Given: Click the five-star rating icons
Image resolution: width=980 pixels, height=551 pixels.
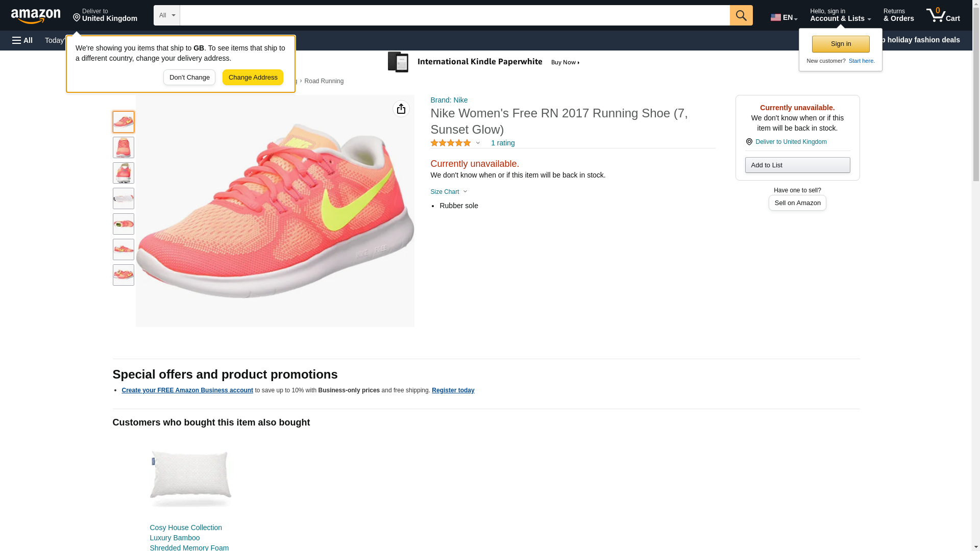Looking at the screenshot, I should pos(450,143).
